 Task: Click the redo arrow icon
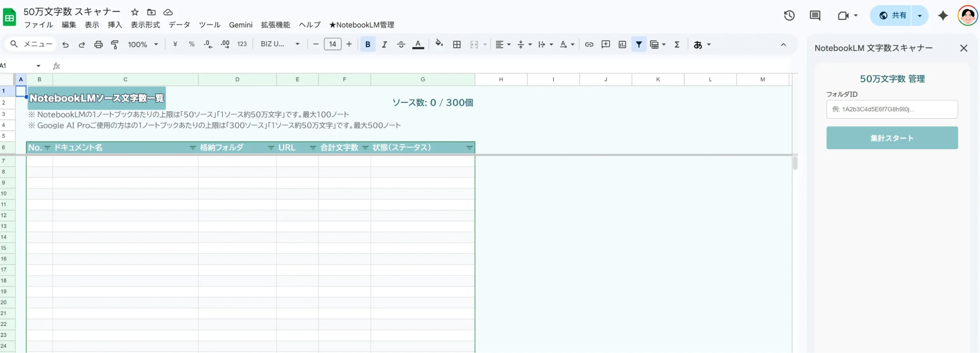(x=82, y=44)
